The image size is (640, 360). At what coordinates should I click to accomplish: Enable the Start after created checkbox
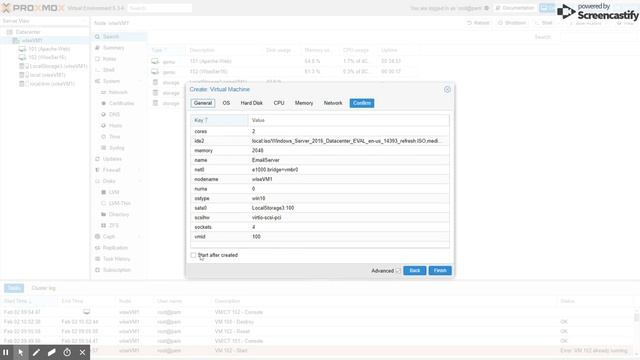(193, 255)
